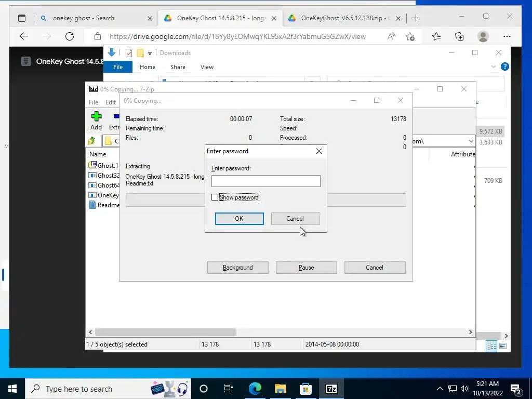
Task: Open Task View from the taskbar
Action: [229, 389]
